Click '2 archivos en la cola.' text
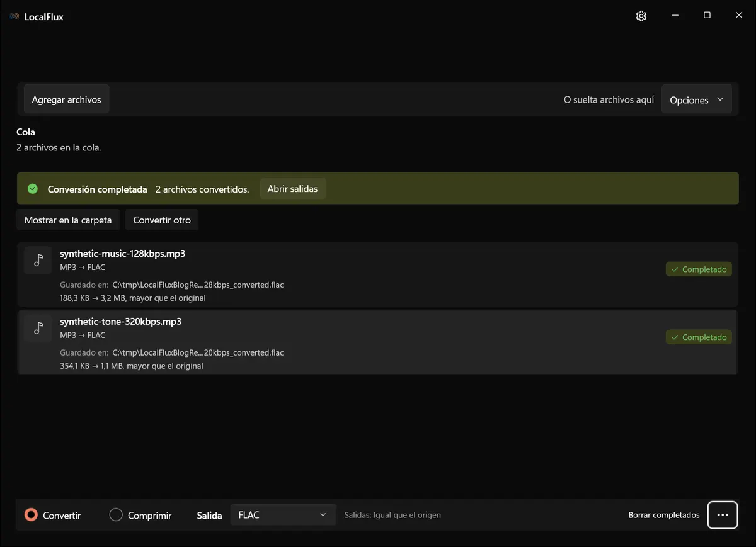The height and width of the screenshot is (547, 756). pos(59,148)
